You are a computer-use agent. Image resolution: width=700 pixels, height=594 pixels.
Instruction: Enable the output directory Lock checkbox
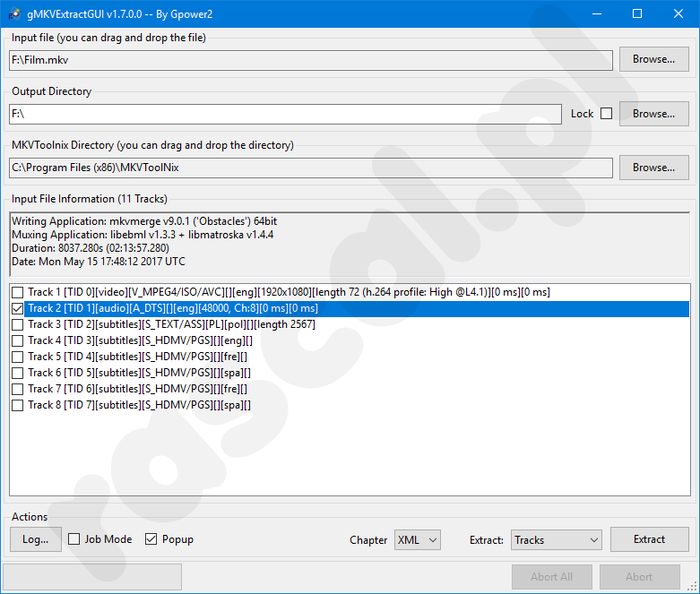[606, 114]
